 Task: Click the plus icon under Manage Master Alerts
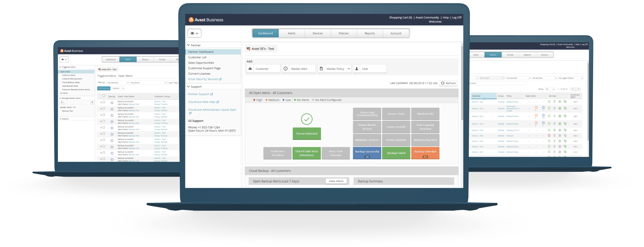coord(92,102)
